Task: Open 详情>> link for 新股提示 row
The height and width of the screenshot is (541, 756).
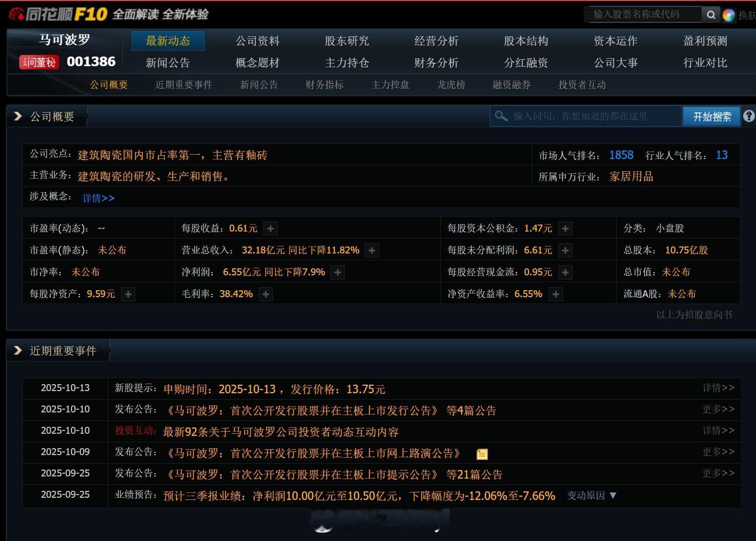Action: 718,388
